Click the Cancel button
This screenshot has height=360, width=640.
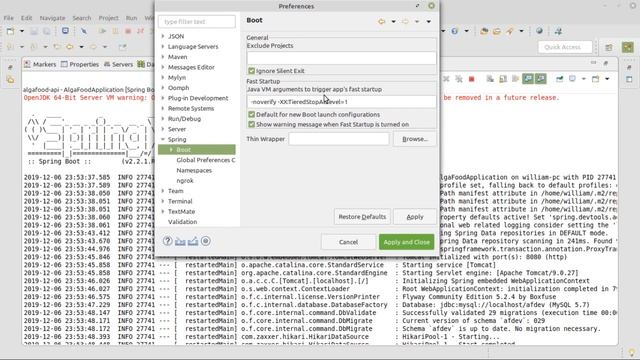coord(348,242)
